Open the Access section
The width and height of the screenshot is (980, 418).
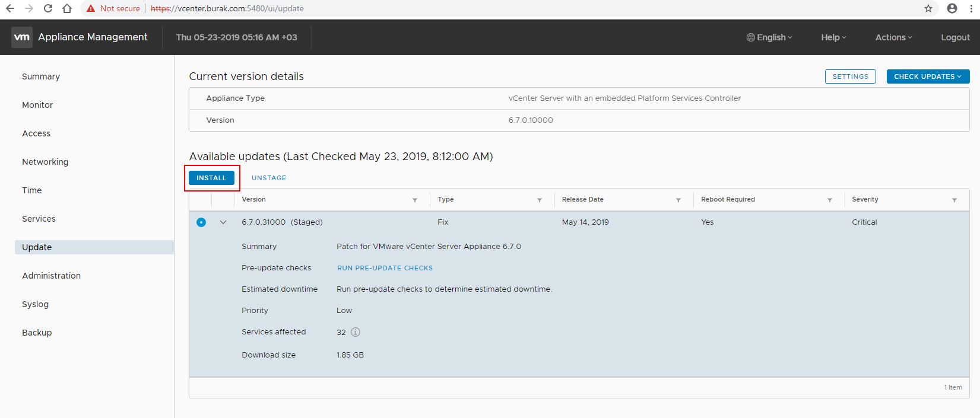pos(36,133)
